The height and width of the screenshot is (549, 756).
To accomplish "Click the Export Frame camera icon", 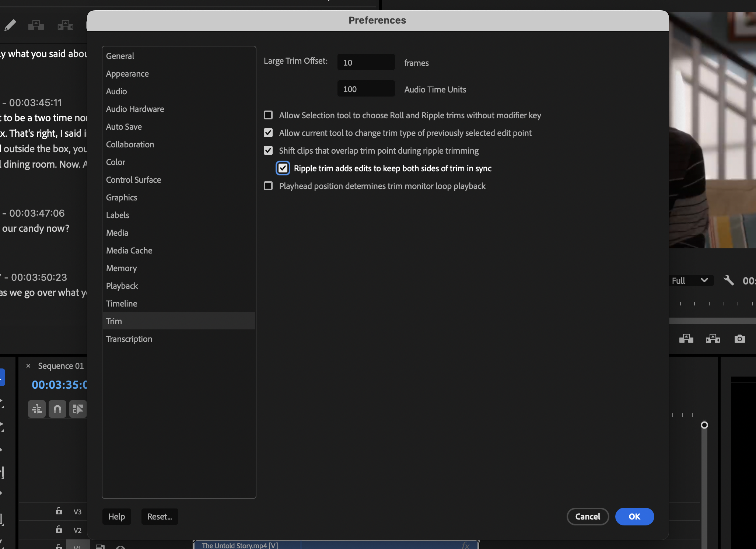I will click(739, 338).
